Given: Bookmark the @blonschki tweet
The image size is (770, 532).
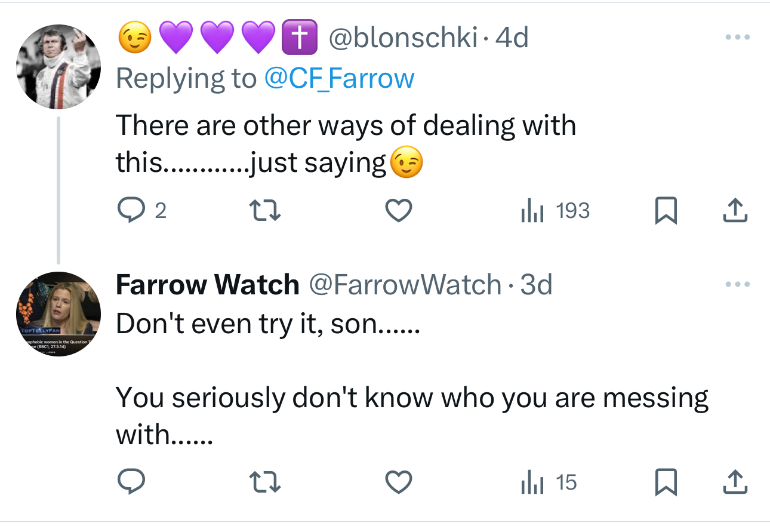Looking at the screenshot, I should coord(666,211).
